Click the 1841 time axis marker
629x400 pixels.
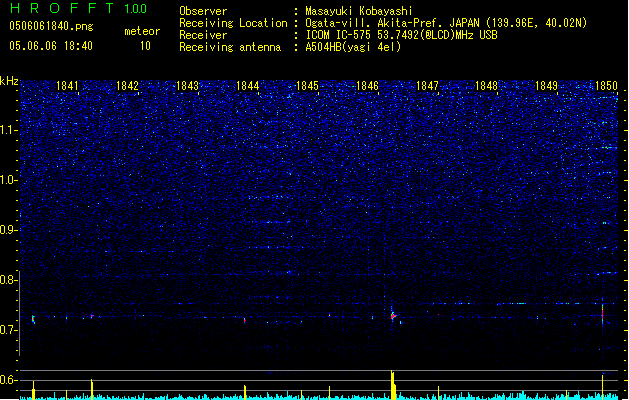tap(67, 86)
